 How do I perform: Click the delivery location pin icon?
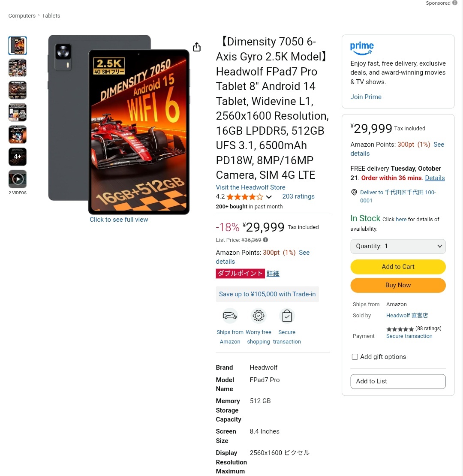click(x=354, y=192)
